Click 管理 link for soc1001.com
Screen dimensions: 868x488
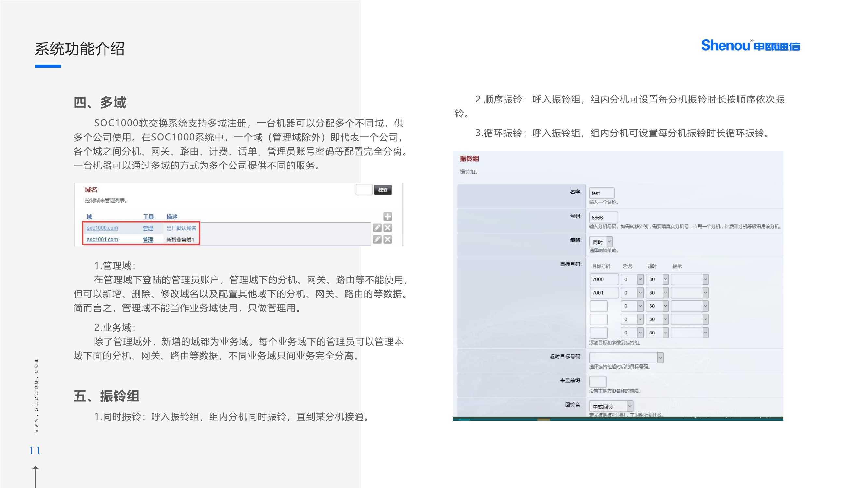(147, 240)
